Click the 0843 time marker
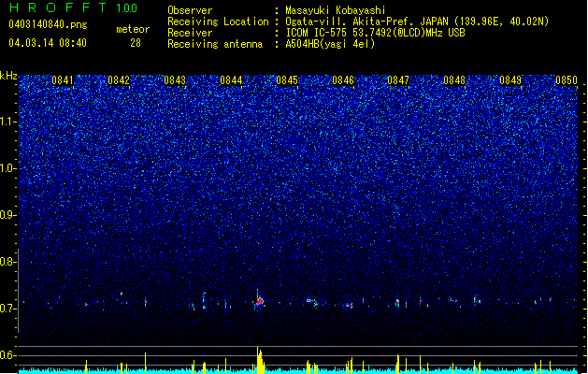 pyautogui.click(x=175, y=80)
